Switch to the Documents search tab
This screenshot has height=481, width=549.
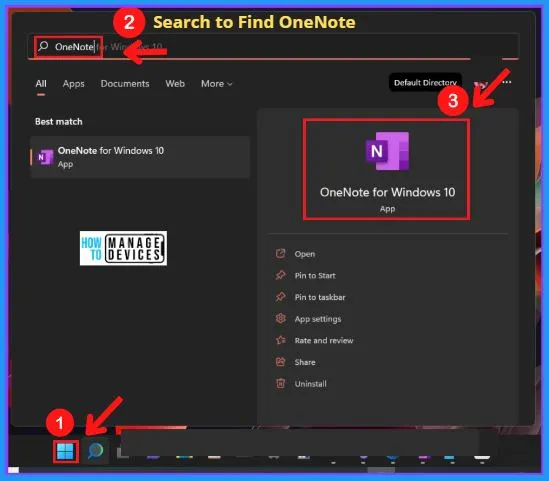[125, 84]
